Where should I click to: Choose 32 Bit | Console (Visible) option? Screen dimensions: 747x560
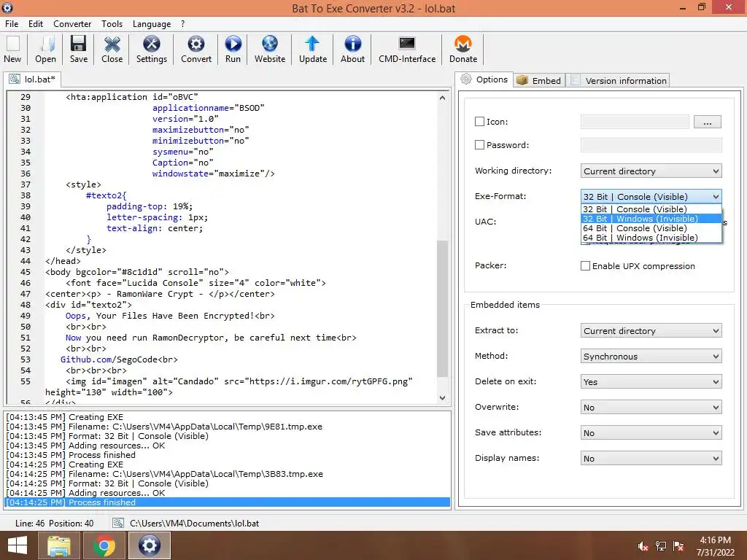pos(651,209)
